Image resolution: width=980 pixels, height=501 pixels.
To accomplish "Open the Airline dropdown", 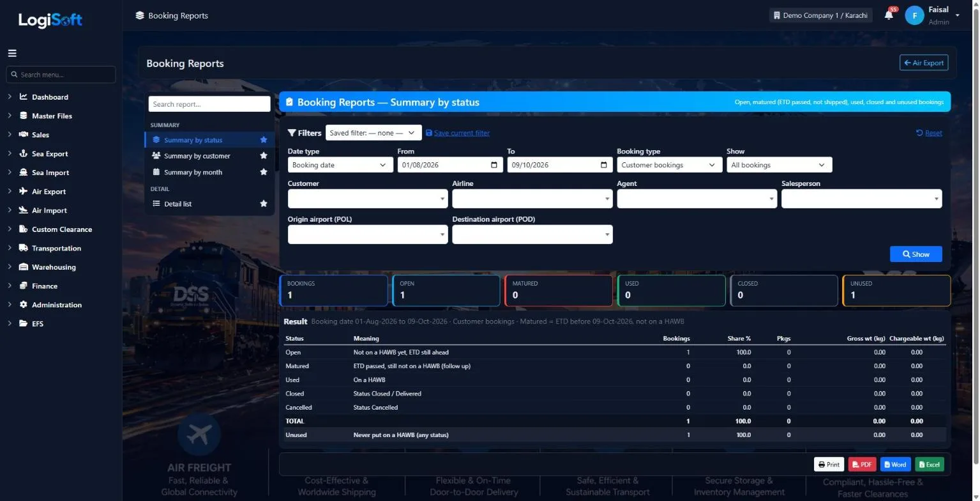I will [532, 199].
